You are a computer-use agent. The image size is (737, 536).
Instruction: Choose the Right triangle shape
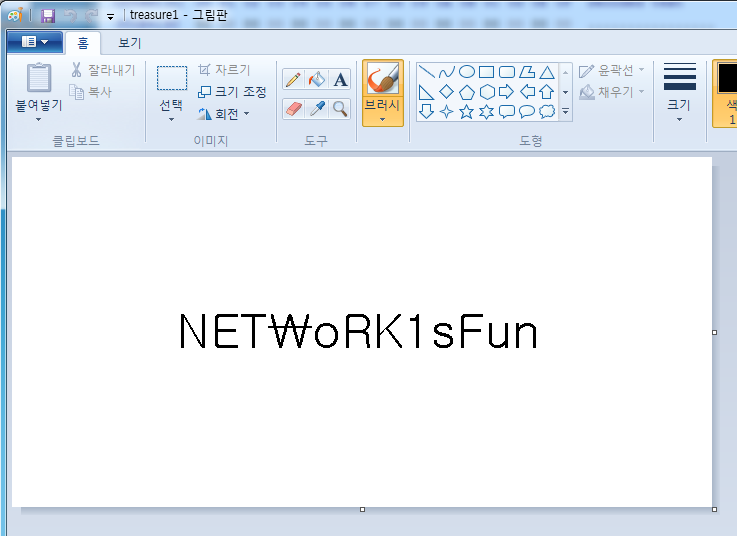click(426, 92)
